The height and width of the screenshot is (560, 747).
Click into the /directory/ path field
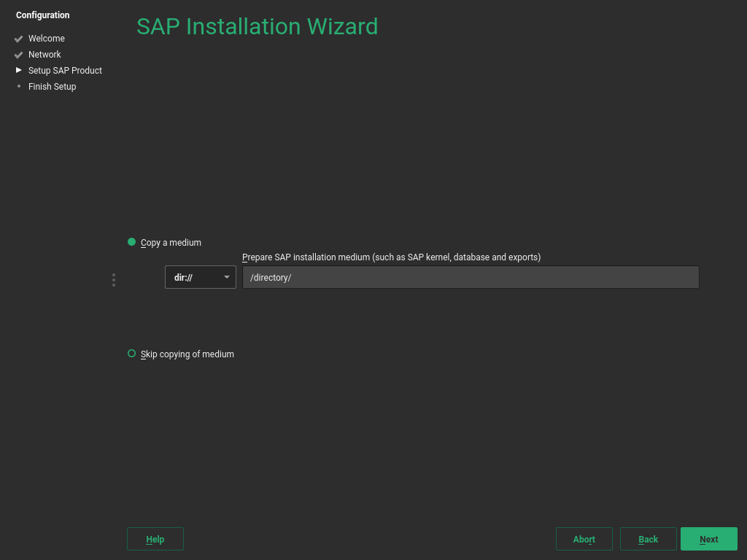point(471,277)
